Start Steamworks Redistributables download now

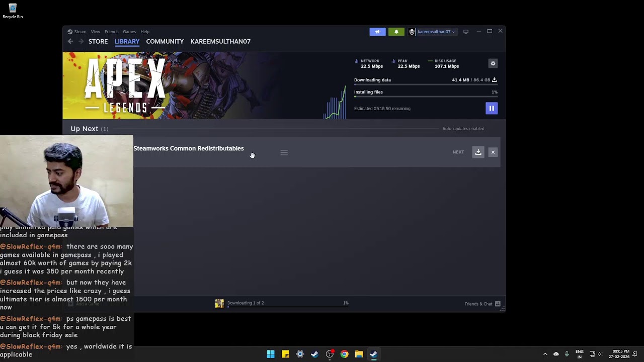click(x=478, y=152)
